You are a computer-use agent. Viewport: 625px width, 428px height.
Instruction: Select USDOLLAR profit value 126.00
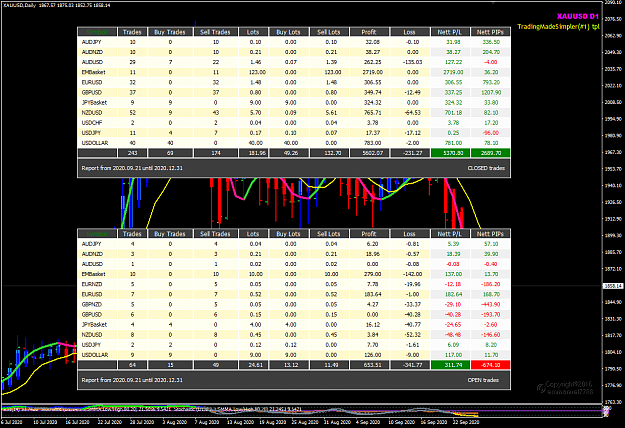(373, 355)
